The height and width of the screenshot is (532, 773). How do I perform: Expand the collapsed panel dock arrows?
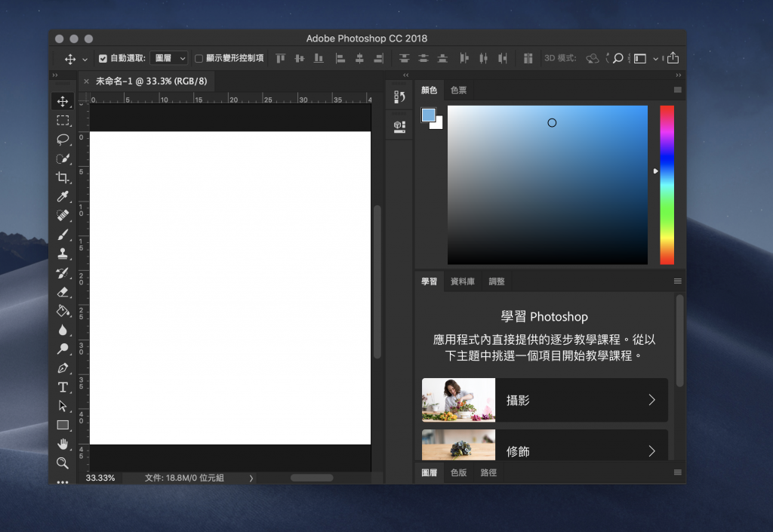pyautogui.click(x=405, y=75)
